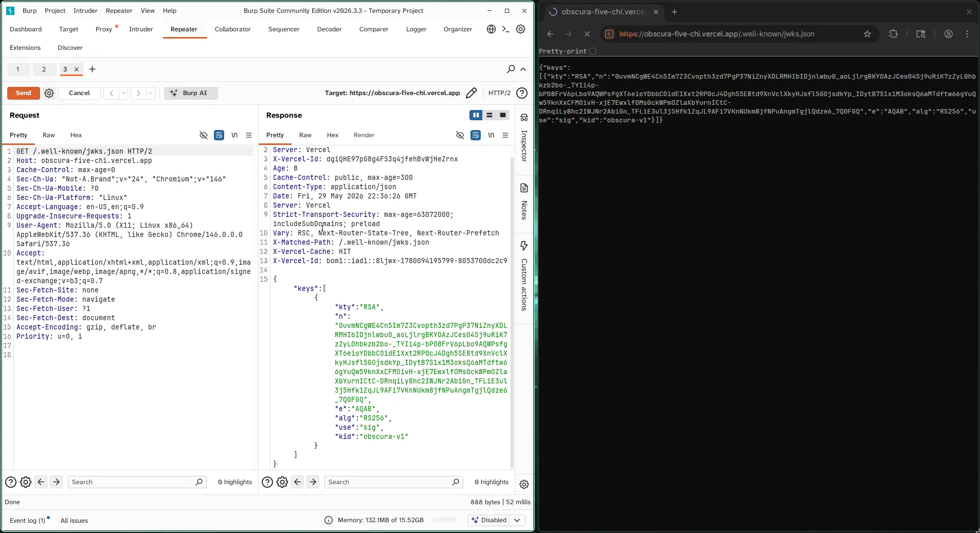Enable Pretty-print checkbox in browser
Image resolution: width=980 pixels, height=533 pixels.
tap(592, 51)
